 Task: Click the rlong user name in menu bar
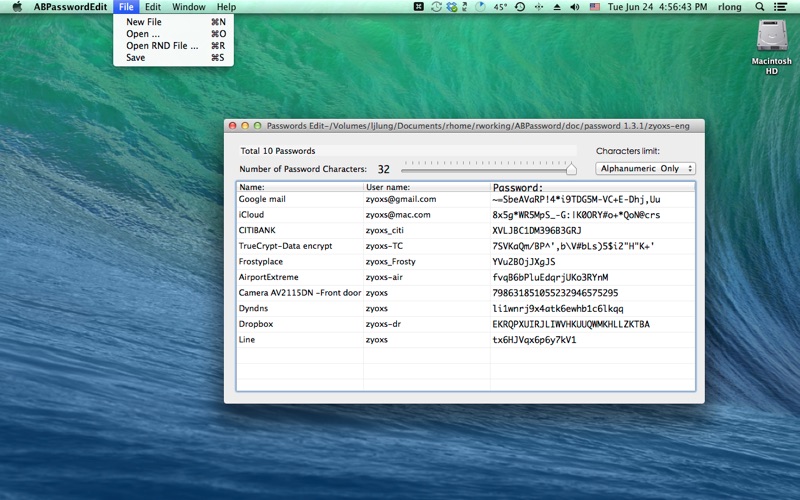(730, 7)
